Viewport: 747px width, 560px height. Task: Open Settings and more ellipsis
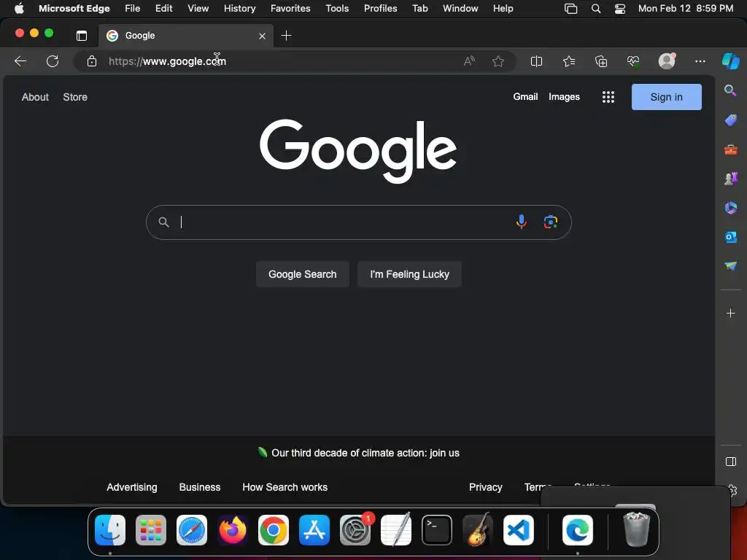(x=700, y=61)
